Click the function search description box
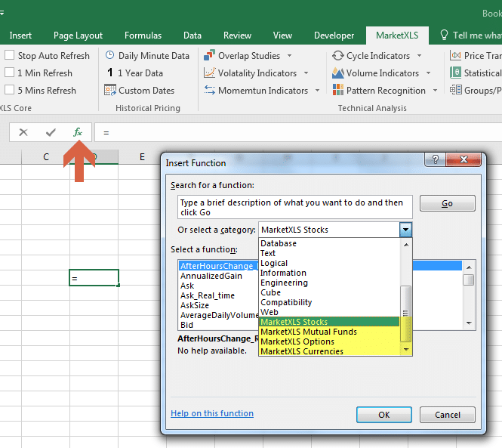 coord(295,207)
